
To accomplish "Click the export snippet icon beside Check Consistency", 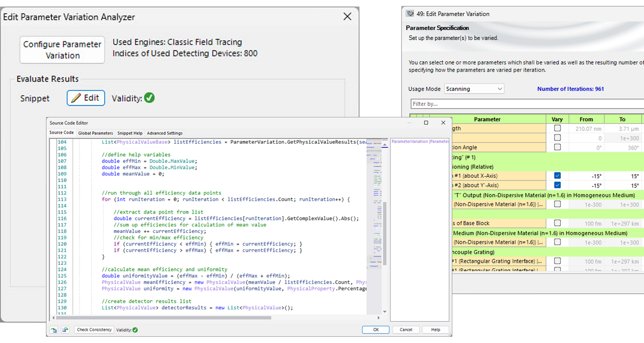I will (x=65, y=330).
